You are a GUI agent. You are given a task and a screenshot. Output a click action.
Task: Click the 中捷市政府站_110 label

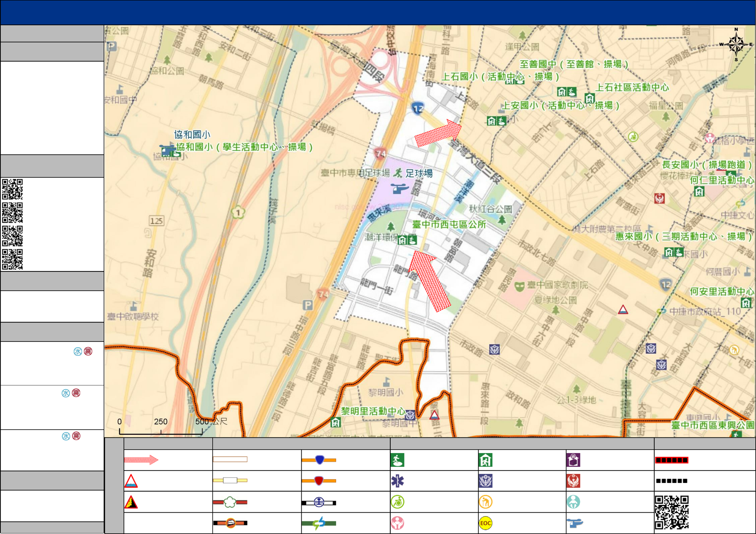click(x=705, y=311)
